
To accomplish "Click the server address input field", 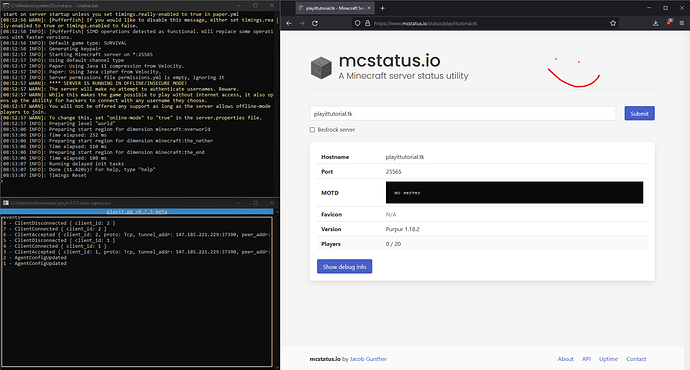I will pos(462,114).
